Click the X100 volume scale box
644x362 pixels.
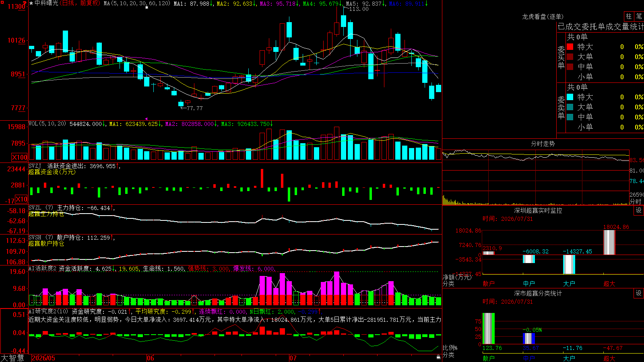[20, 157]
